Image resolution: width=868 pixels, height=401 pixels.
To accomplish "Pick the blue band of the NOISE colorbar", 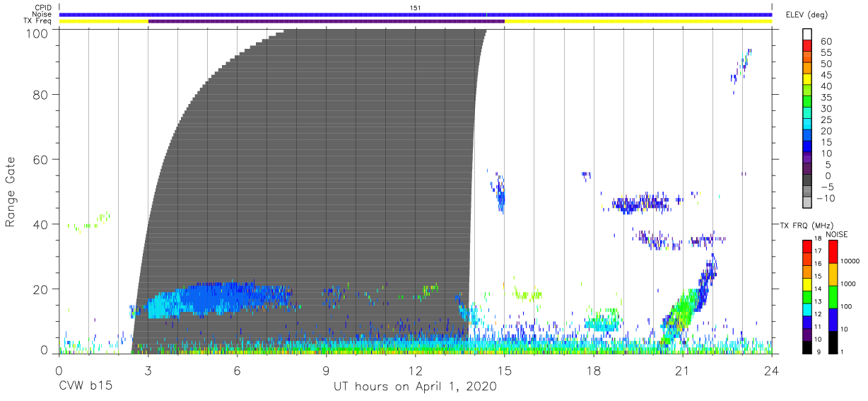I will point(833,319).
